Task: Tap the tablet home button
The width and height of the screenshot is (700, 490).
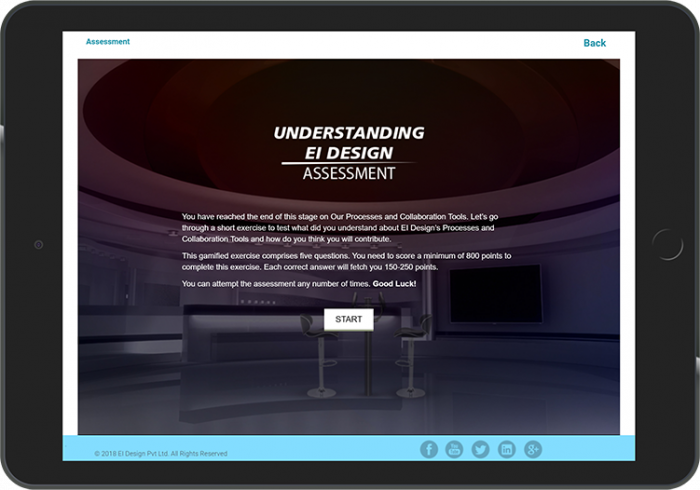Action: click(x=667, y=245)
